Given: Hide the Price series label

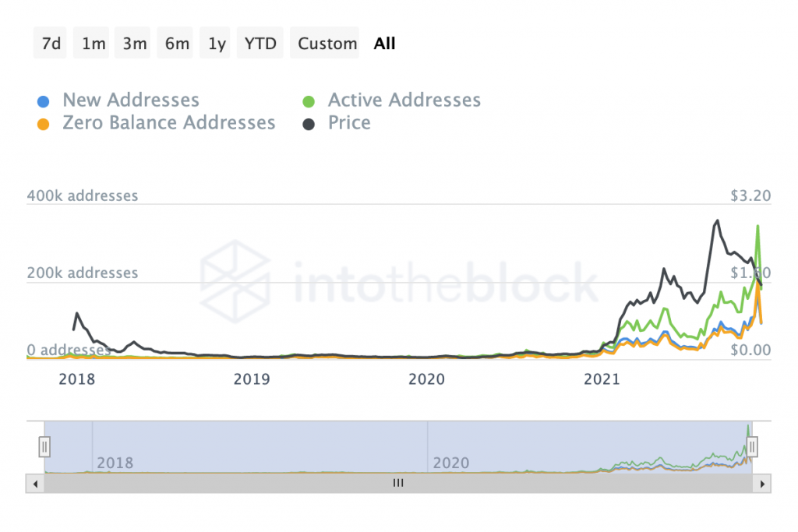Looking at the screenshot, I should [x=349, y=123].
